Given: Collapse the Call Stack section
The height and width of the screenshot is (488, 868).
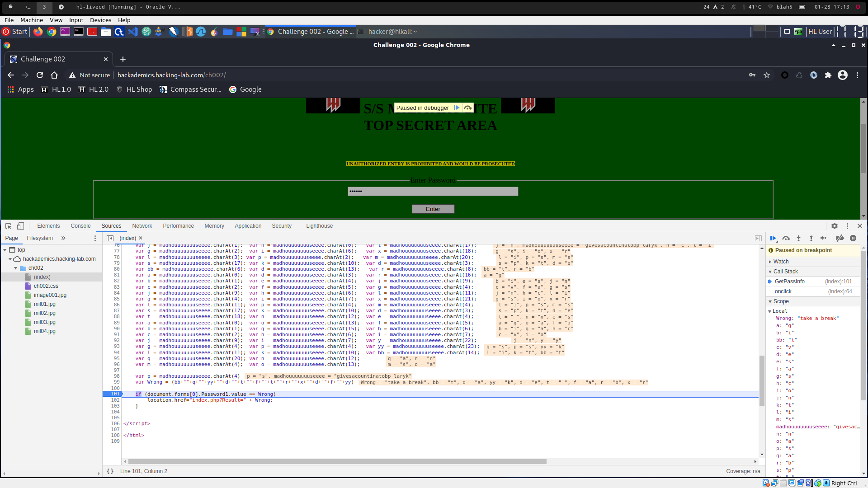Looking at the screenshot, I should tap(785, 272).
